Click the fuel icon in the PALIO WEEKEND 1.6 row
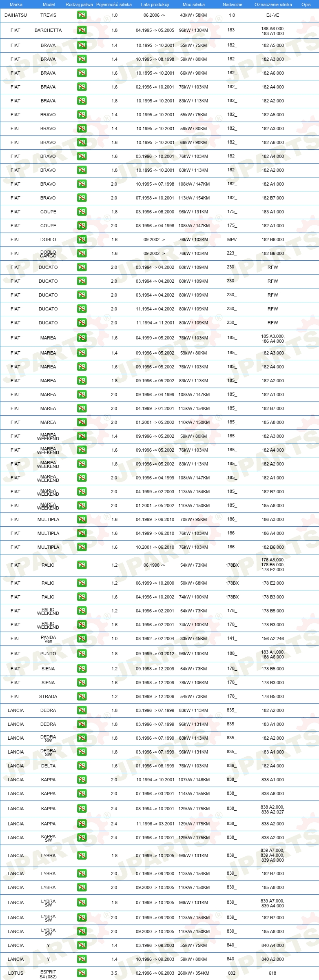This screenshot has width=319, height=980. (82, 625)
